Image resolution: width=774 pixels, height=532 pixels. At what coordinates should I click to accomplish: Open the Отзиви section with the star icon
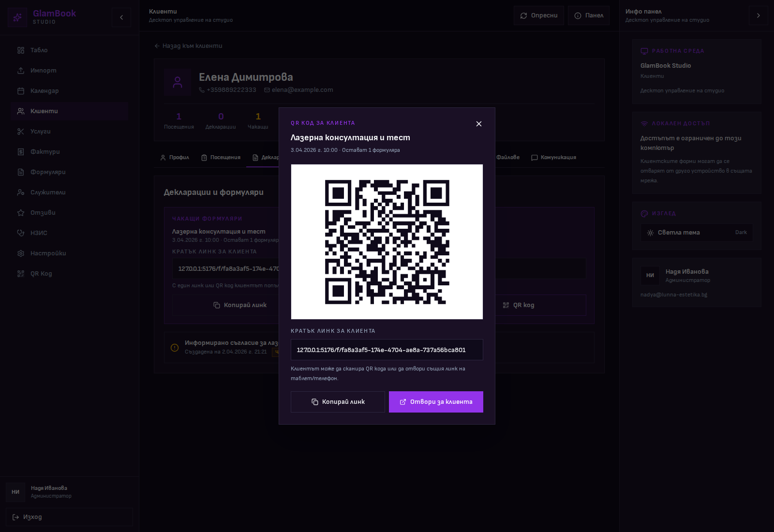[21, 212]
